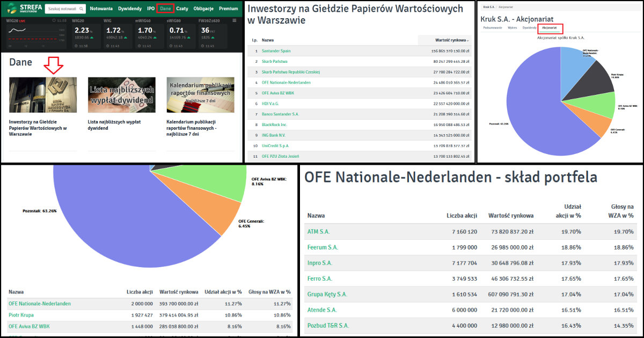Click the magnifier icon in search box
The height and width of the screenshot is (338, 644).
coord(81,9)
